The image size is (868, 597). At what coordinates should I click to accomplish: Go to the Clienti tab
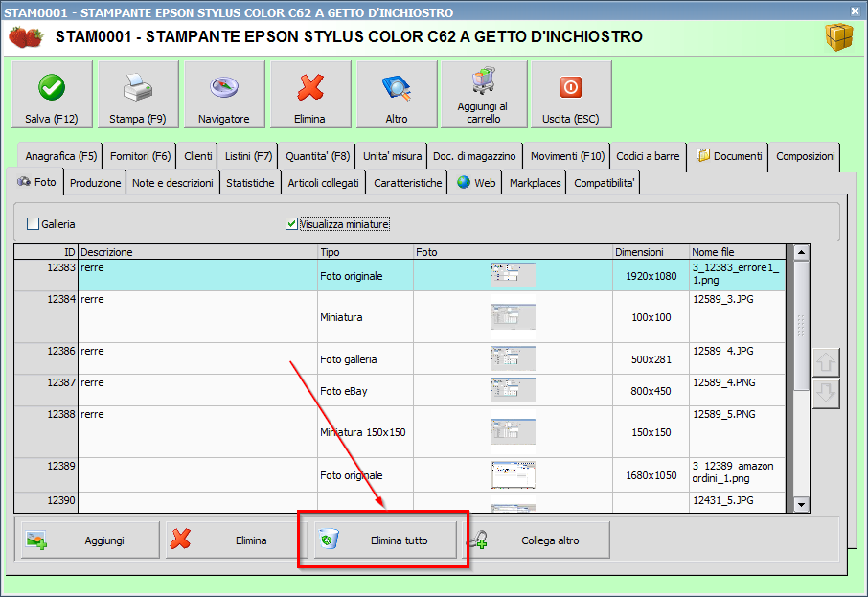tap(197, 156)
